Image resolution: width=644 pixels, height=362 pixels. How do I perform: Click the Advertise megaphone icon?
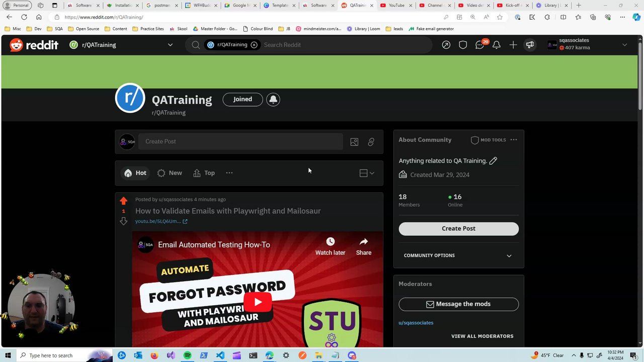(530, 45)
